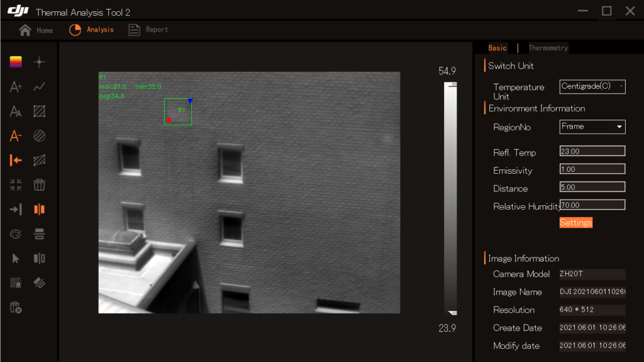Select the rectangle region measurement tool

[x=39, y=111]
